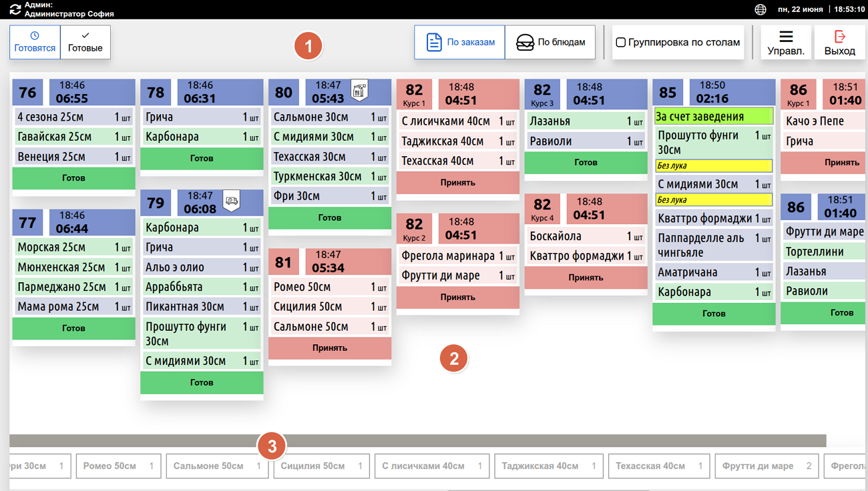This screenshot has height=491, width=868.
Task: Select По заказам view
Action: coord(459,42)
